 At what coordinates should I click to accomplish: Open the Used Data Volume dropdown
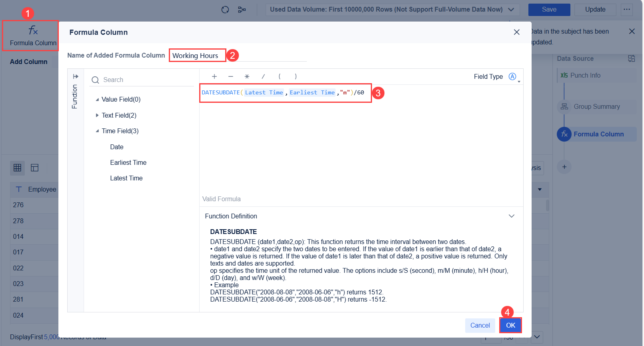coord(392,10)
